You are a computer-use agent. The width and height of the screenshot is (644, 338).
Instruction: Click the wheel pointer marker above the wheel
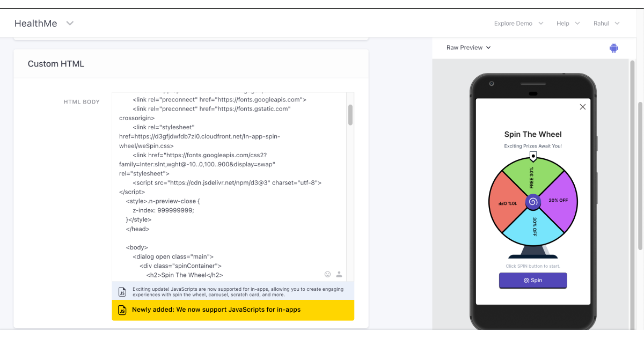tap(532, 156)
